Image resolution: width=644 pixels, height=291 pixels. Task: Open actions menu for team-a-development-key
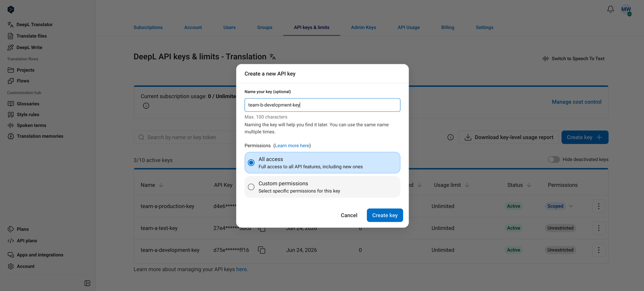(598, 250)
